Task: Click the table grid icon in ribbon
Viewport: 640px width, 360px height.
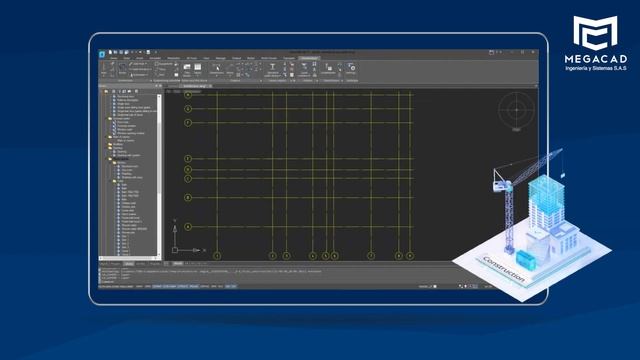Action: tap(198, 67)
